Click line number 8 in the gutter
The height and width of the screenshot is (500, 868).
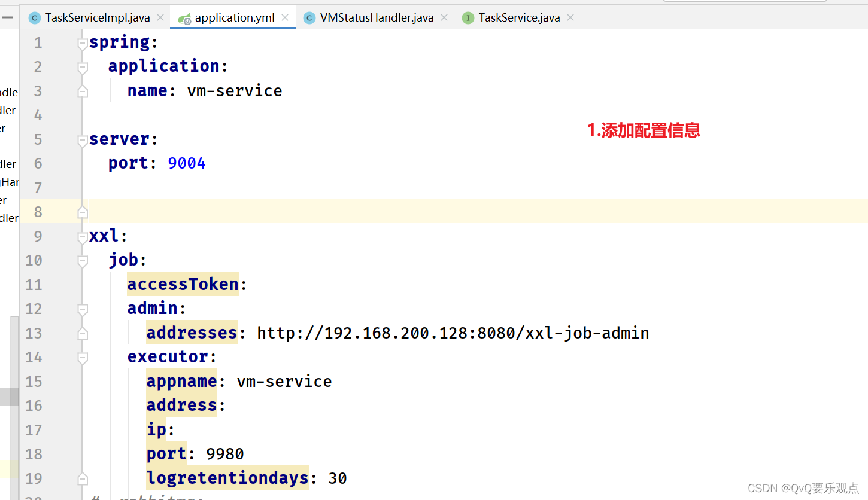pyautogui.click(x=38, y=212)
